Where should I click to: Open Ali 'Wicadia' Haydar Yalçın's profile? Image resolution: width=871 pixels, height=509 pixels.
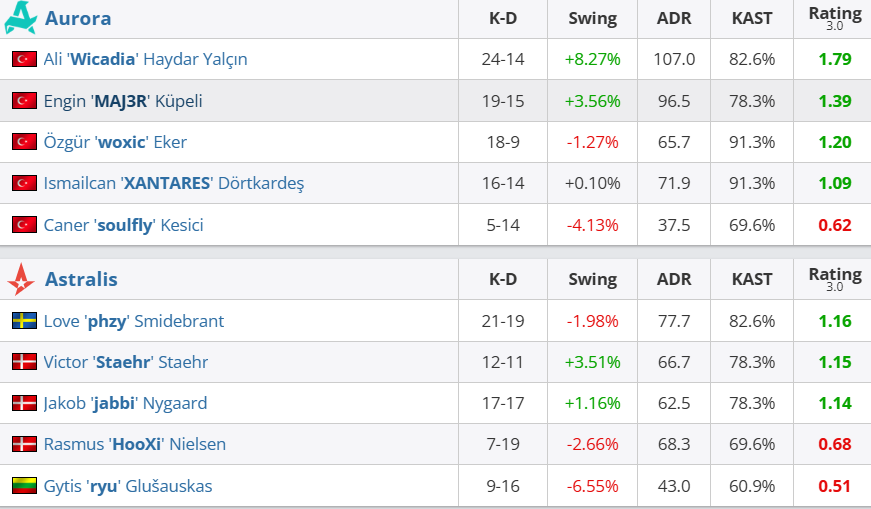pyautogui.click(x=145, y=59)
